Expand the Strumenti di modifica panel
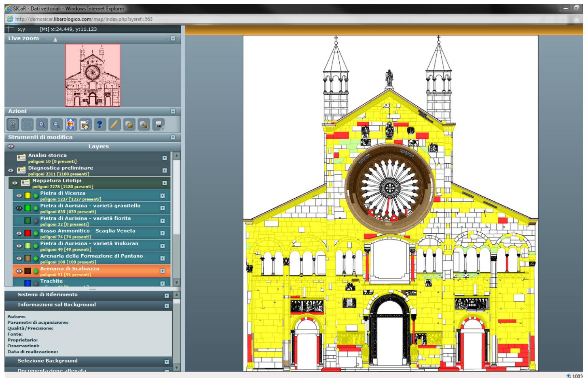Viewport: 588px width, 378px height. (173, 137)
